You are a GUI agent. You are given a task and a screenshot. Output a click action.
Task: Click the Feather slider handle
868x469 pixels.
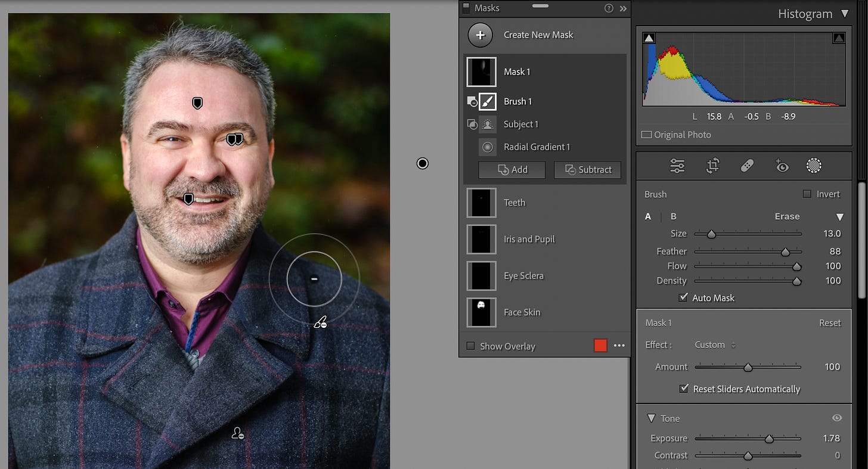(x=785, y=252)
